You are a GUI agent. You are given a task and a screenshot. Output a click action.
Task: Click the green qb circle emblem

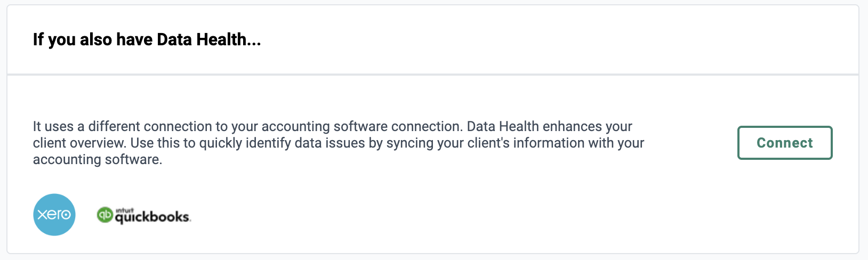(x=105, y=215)
